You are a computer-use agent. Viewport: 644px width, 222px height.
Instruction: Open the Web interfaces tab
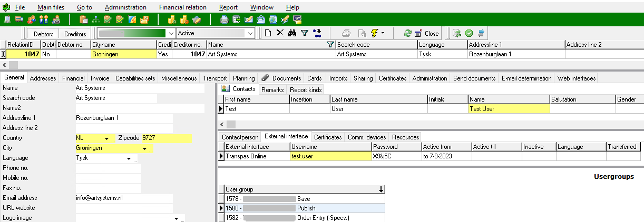tap(577, 78)
